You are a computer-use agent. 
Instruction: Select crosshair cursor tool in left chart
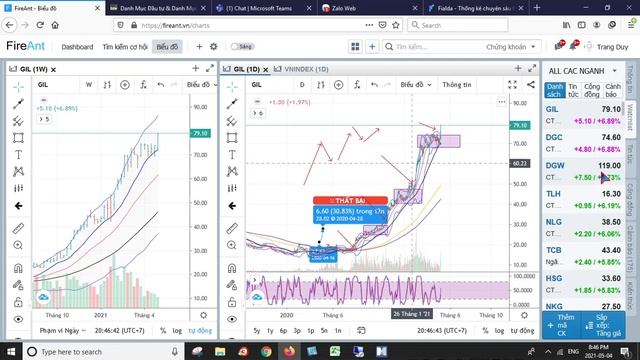coord(18,87)
